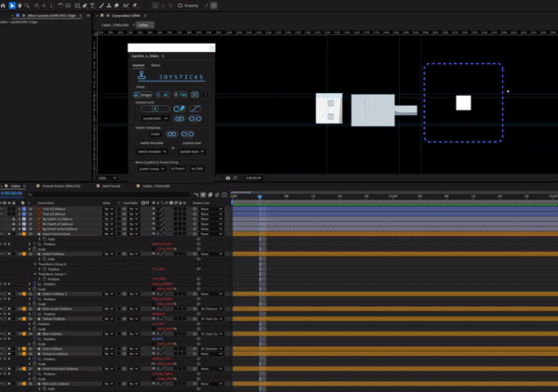Open the Portrait Format 1080x1350 timeline tab
This screenshot has width=558, height=392.
(x=61, y=186)
